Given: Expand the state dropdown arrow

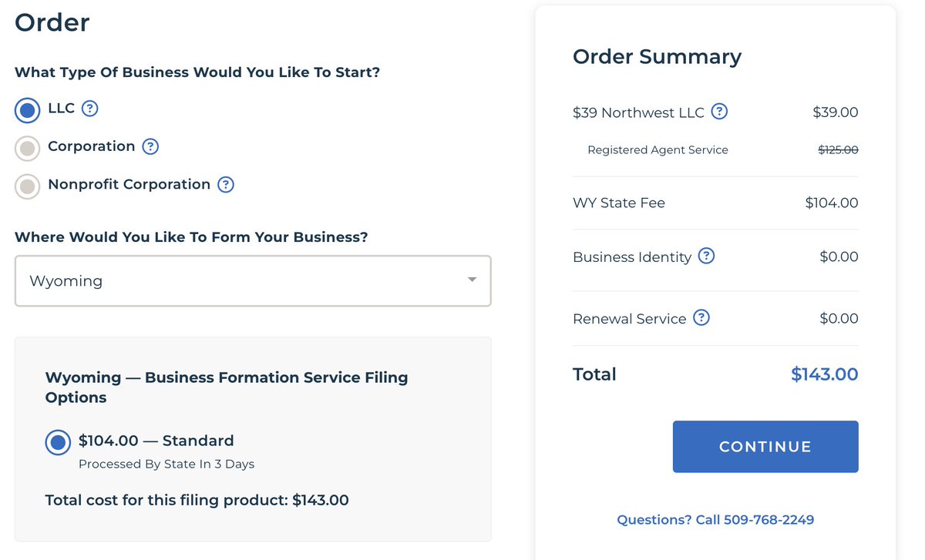Looking at the screenshot, I should 473,280.
